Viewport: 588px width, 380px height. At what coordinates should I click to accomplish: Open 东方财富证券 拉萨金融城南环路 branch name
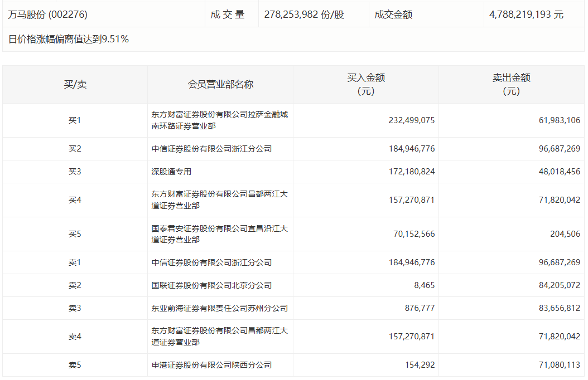click(220, 120)
